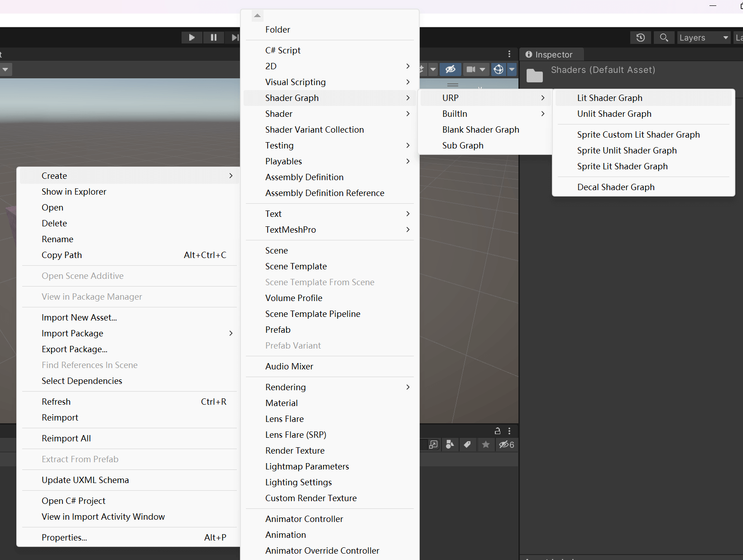
Task: Select Lit Shader Graph
Action: coord(609,98)
